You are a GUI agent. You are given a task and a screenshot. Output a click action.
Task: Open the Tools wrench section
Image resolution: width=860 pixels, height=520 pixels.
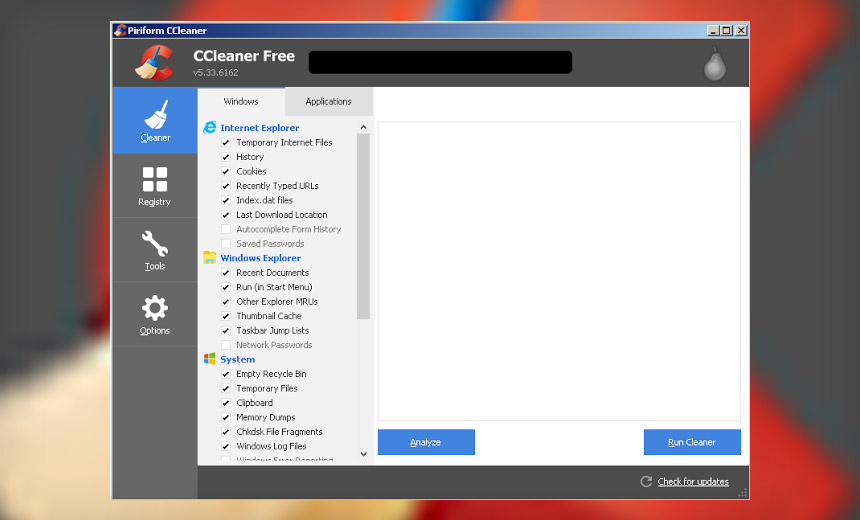[155, 250]
